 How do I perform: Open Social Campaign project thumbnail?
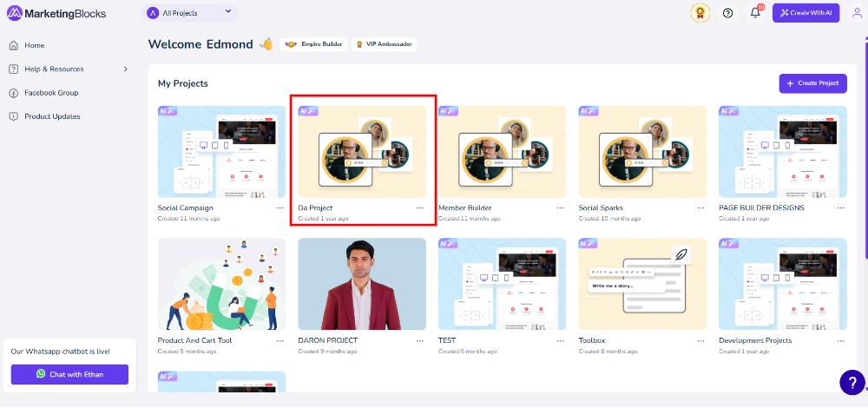pos(221,152)
